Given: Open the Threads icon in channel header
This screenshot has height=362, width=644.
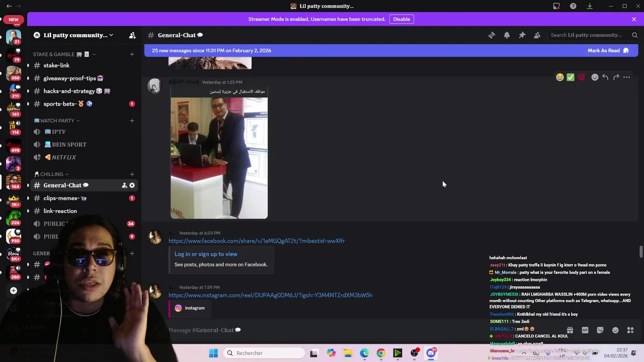Looking at the screenshot, I should coord(492,35).
